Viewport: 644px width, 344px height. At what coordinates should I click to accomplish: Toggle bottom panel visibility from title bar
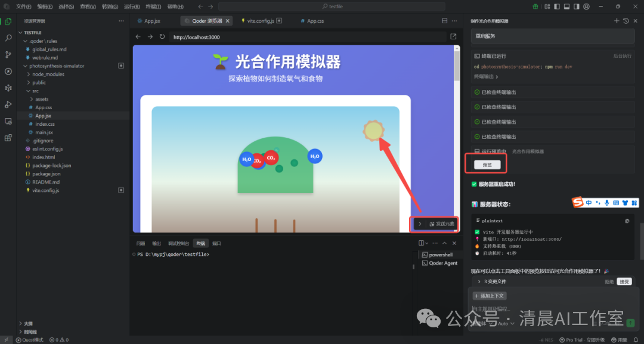[x=566, y=6]
